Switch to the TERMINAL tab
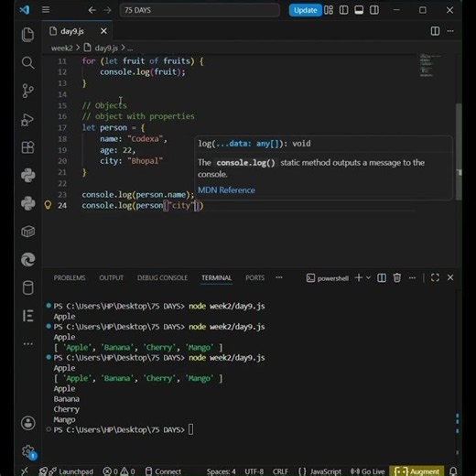 [x=217, y=278]
